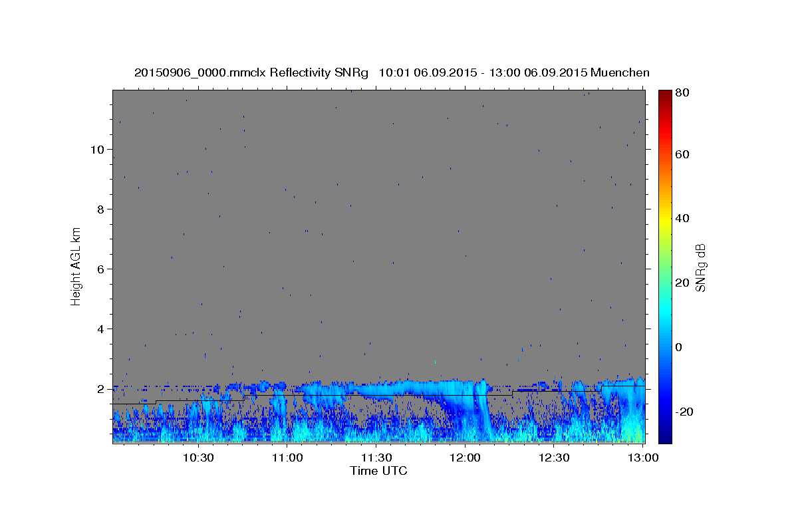This screenshot has width=798, height=532.
Task: Click the '12:30' time tick label
Action: click(x=553, y=458)
